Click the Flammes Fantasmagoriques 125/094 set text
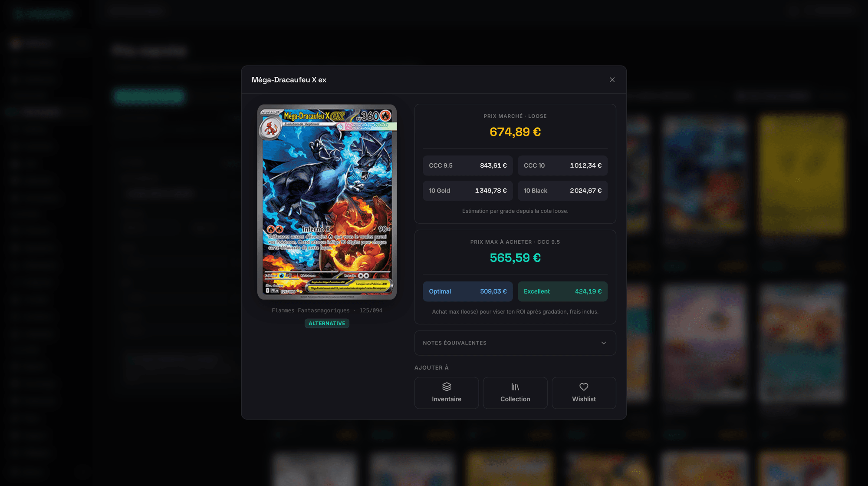Screen dimensions: 868x486 click(x=327, y=311)
